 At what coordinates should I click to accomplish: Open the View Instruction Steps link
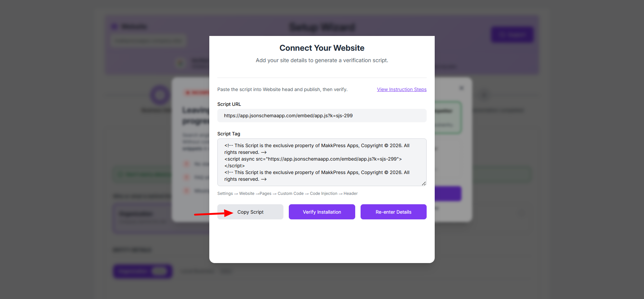point(401,89)
